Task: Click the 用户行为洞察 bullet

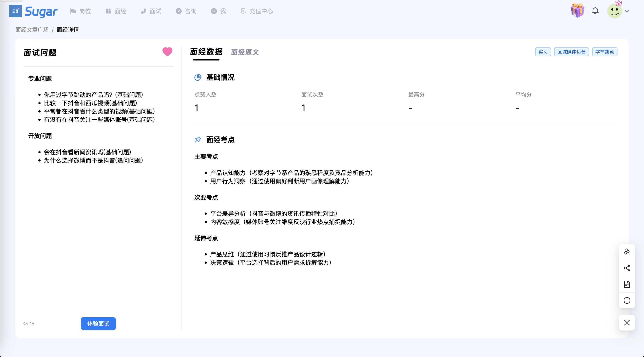Action: click(x=280, y=181)
